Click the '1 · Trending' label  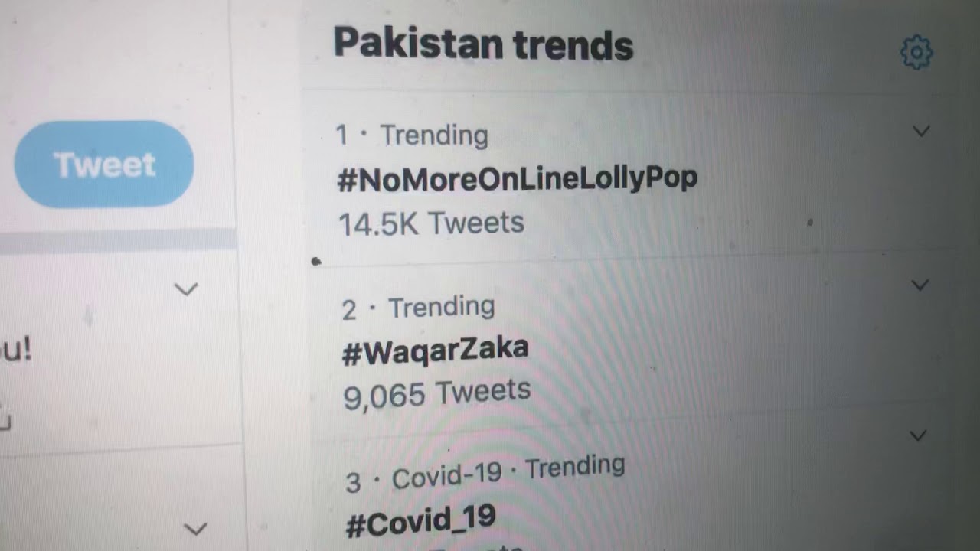pos(412,135)
